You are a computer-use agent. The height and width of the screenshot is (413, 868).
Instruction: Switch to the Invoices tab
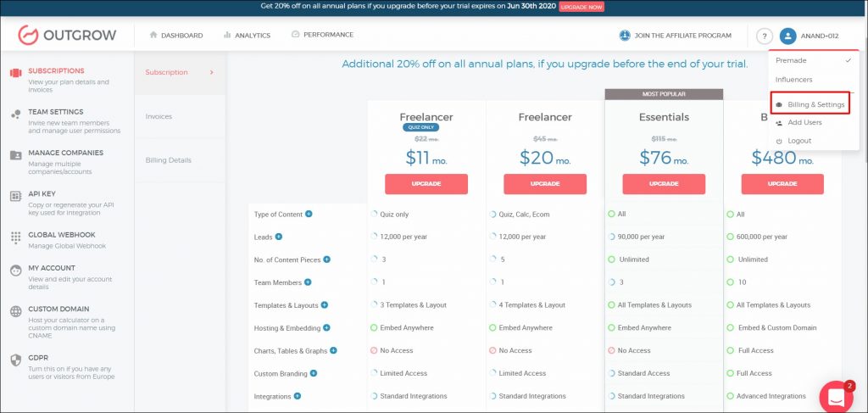point(159,116)
